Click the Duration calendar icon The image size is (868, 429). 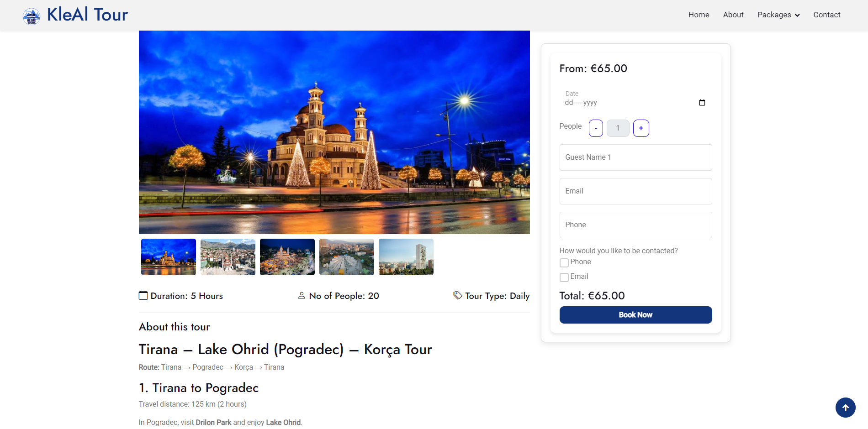pyautogui.click(x=143, y=296)
